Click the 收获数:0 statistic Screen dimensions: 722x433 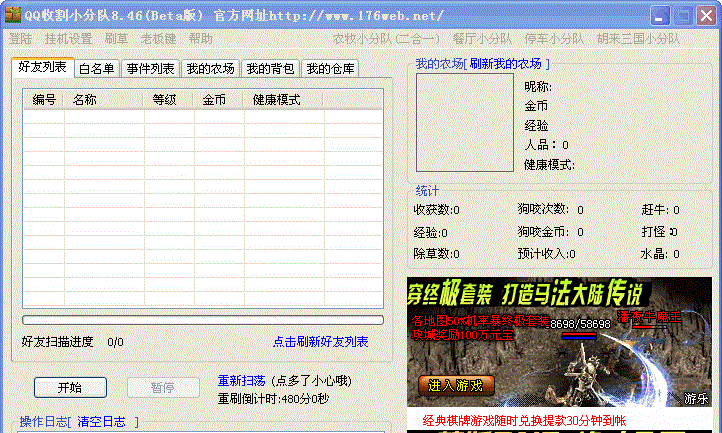pos(437,210)
